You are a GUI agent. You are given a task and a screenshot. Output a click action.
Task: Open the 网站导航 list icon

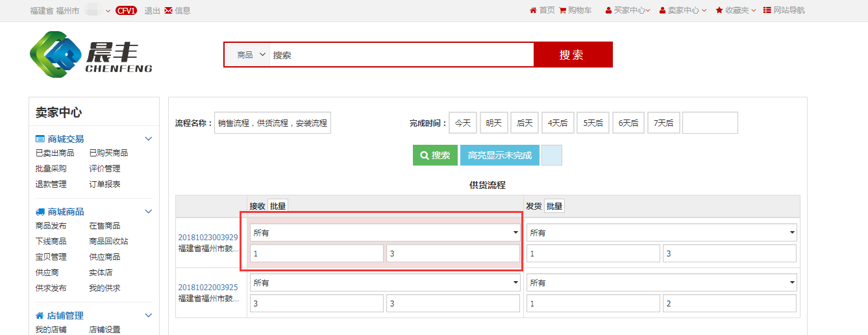tap(767, 10)
